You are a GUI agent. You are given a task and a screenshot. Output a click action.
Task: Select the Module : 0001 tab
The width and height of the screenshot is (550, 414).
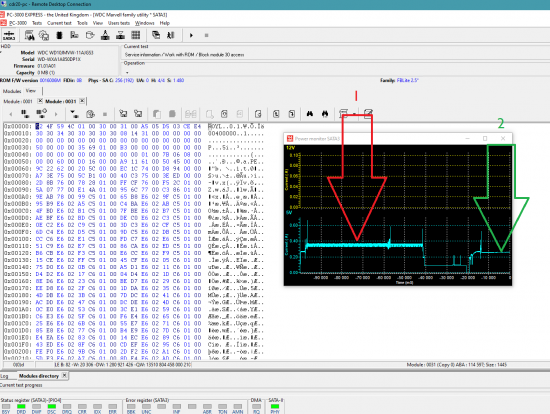18,101
